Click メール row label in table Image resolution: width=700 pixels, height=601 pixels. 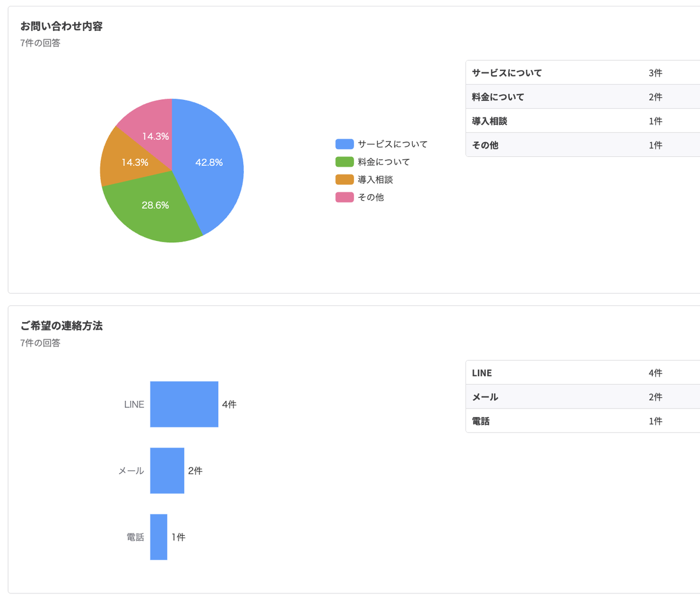click(x=485, y=397)
